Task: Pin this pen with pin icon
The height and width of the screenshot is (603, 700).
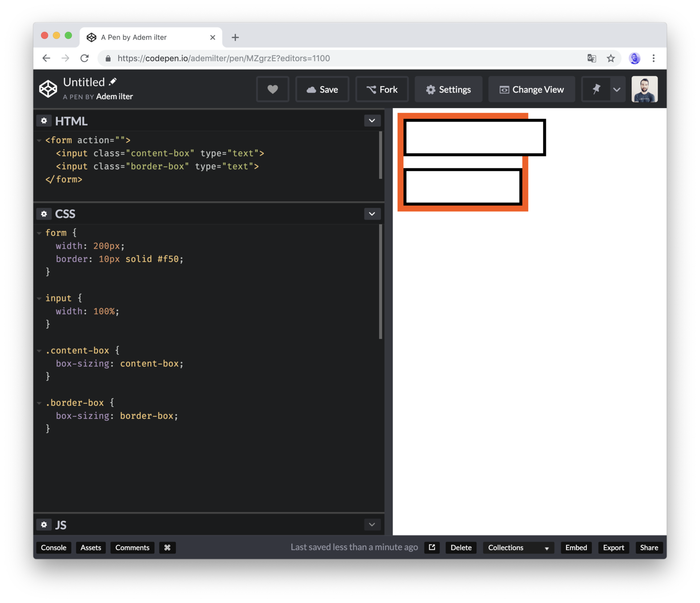Action: coord(596,89)
